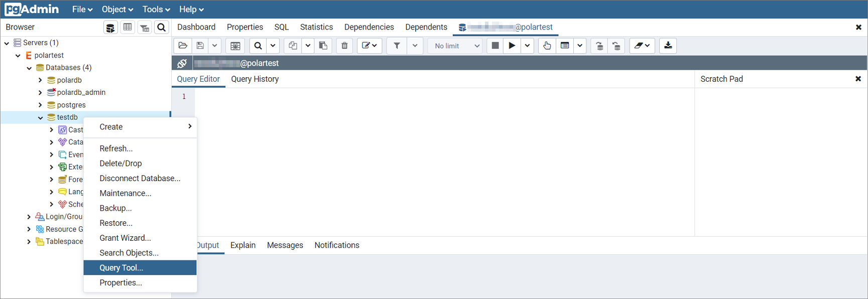Choose Backup... in context menu

(x=140, y=208)
